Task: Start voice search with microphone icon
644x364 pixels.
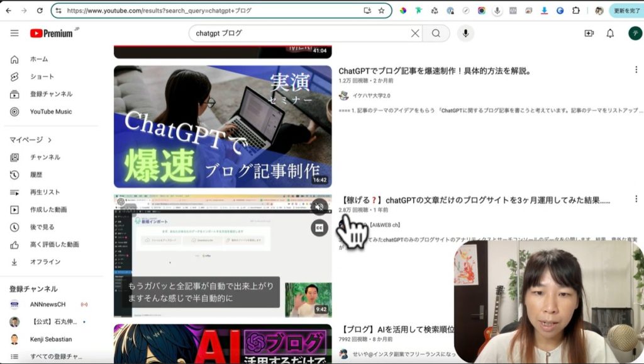Action: tap(465, 33)
